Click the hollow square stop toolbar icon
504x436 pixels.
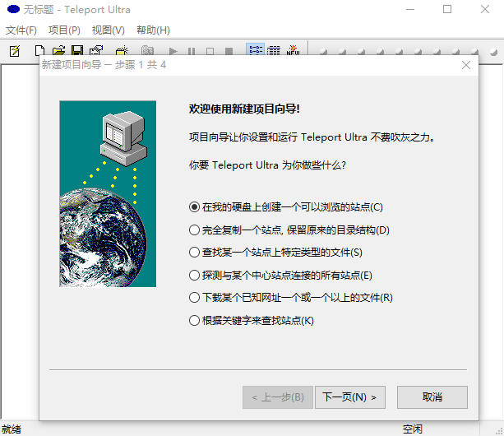click(210, 51)
